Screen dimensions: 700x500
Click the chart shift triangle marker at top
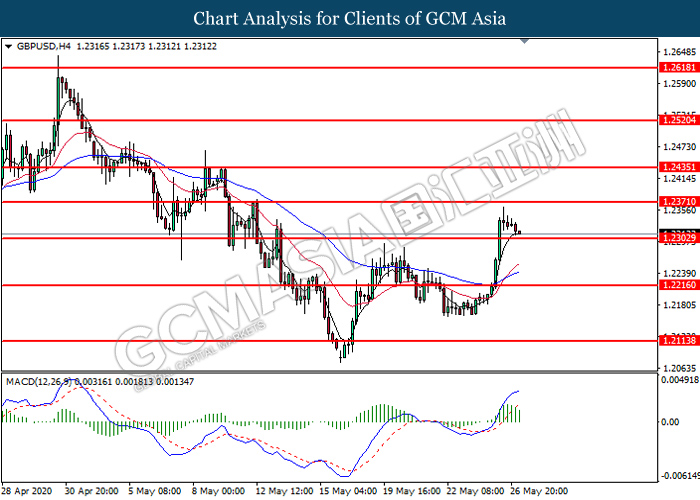[525, 41]
